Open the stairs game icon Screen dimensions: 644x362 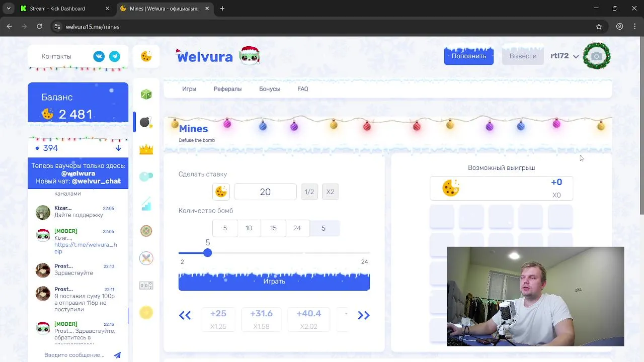[x=146, y=204]
